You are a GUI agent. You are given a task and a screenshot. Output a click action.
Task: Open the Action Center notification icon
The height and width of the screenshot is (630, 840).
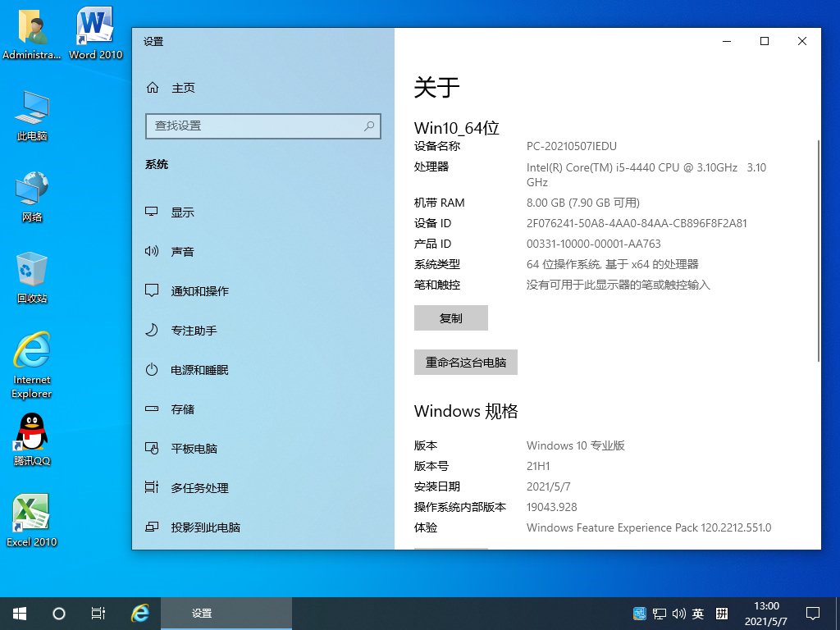(813, 614)
